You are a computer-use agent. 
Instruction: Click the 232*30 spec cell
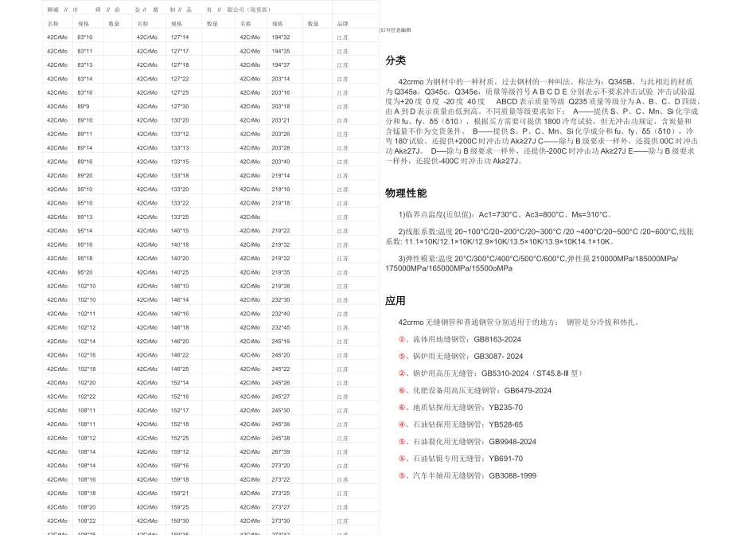point(281,300)
